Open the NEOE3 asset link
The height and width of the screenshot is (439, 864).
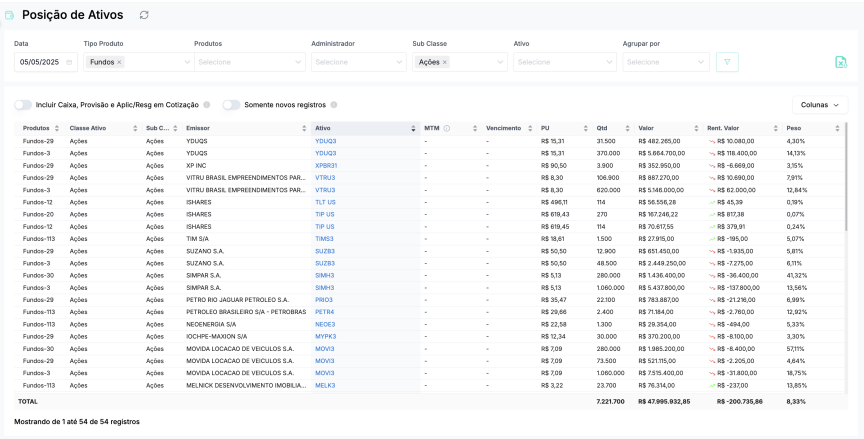click(x=325, y=324)
